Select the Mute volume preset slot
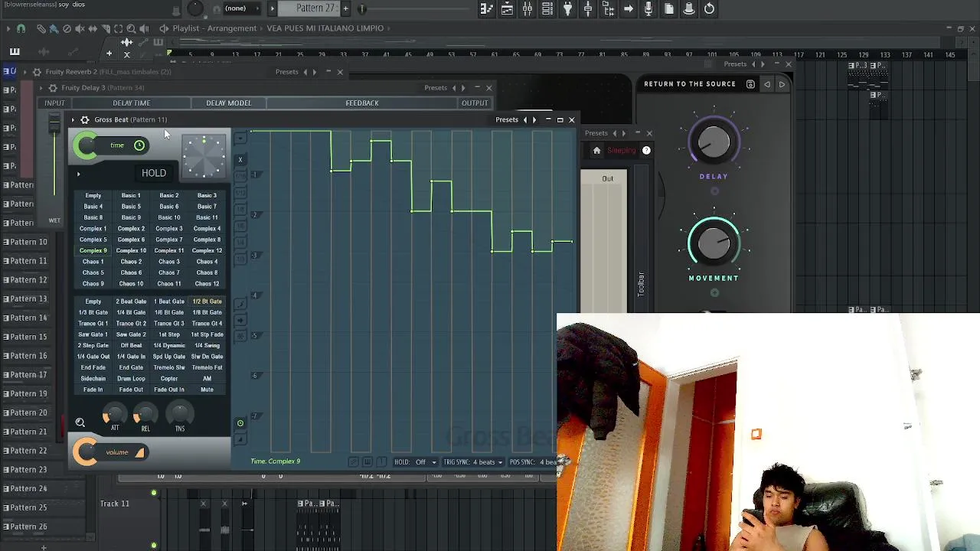Screen dimensions: 980x551 (x=207, y=390)
